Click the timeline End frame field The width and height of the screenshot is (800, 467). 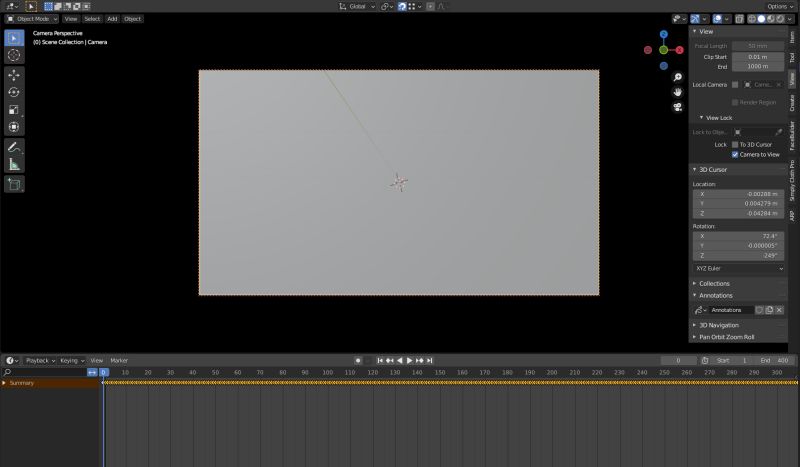click(x=775, y=360)
